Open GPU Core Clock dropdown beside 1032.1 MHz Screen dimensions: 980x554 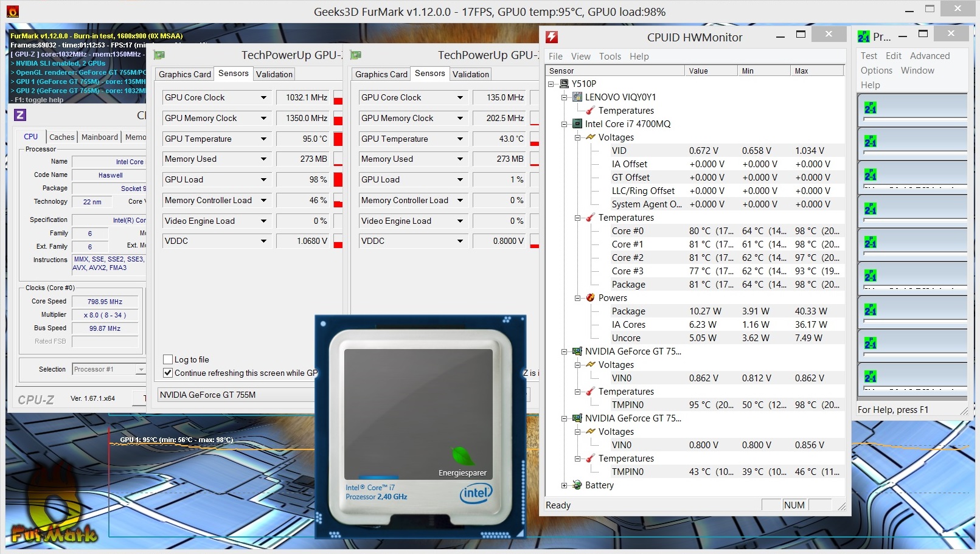[263, 97]
